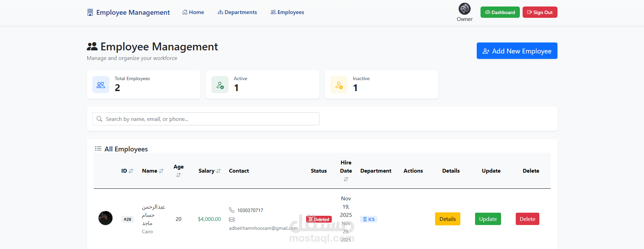Click the $4,000.00 salary value
The height and width of the screenshot is (249, 644).
[x=209, y=219]
